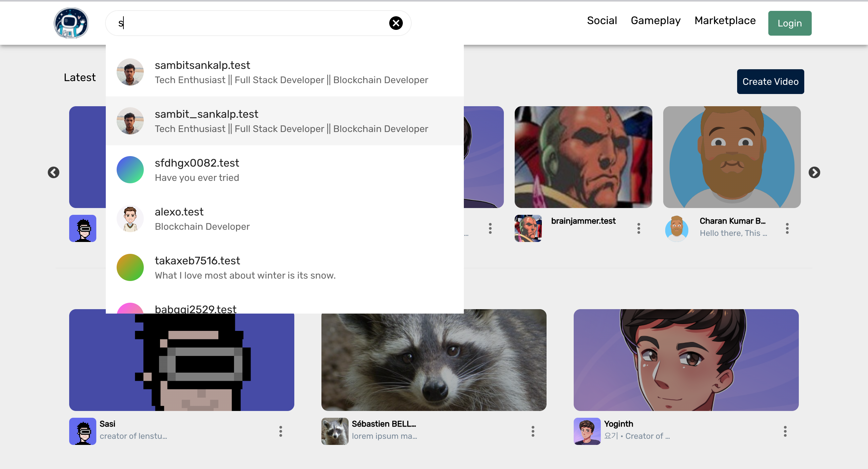
Task: Click the Create Video button
Action: pos(770,82)
